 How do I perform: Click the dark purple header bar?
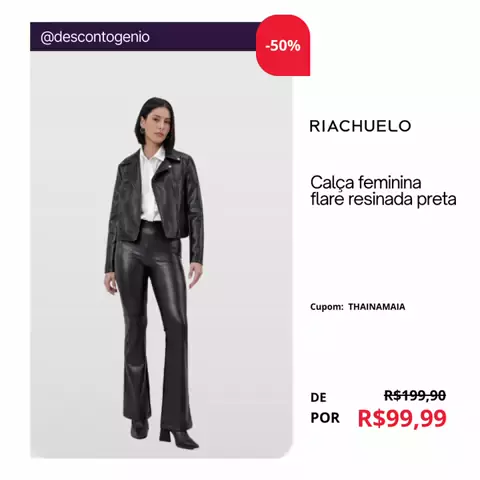(145, 37)
